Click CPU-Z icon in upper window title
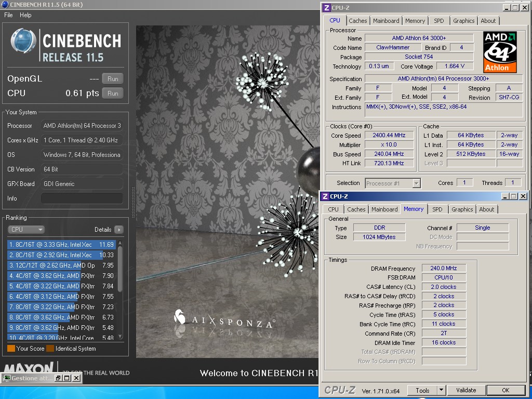This screenshot has width=532, height=399. pos(326,8)
